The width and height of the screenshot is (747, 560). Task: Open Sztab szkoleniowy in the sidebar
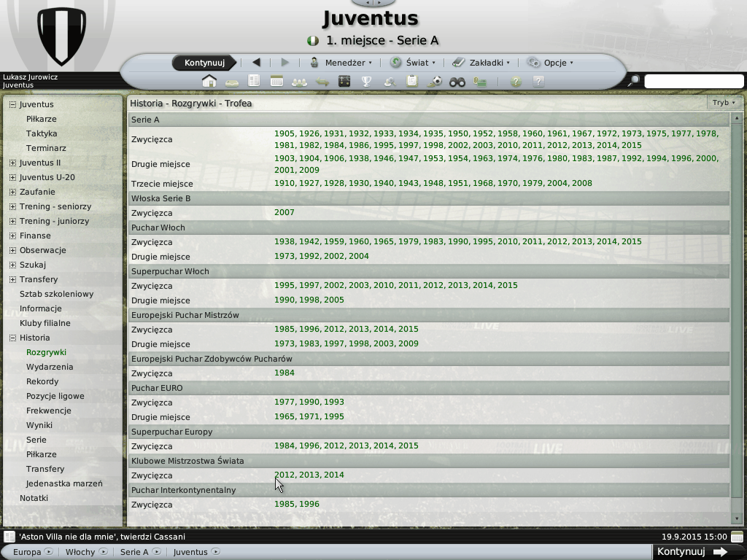point(56,294)
